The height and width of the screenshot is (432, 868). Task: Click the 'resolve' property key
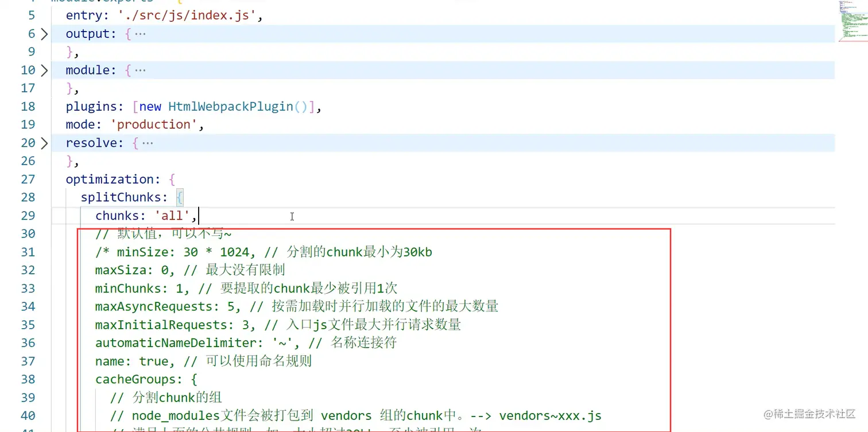pos(92,143)
